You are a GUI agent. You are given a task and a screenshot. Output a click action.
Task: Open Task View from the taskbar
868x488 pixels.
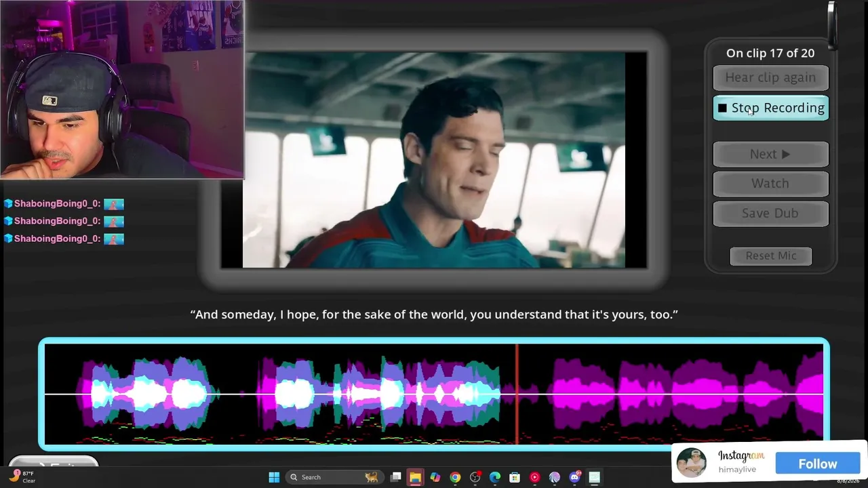tap(395, 477)
